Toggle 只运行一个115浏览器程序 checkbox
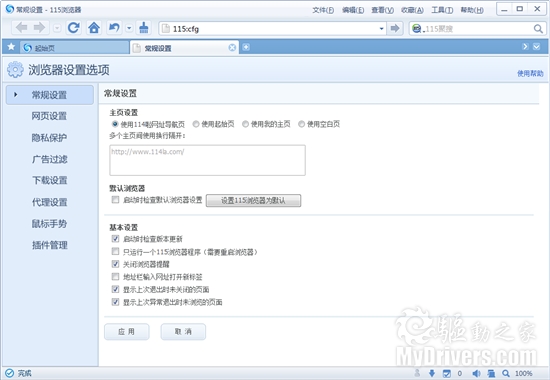This screenshot has width=550, height=380. [x=115, y=251]
